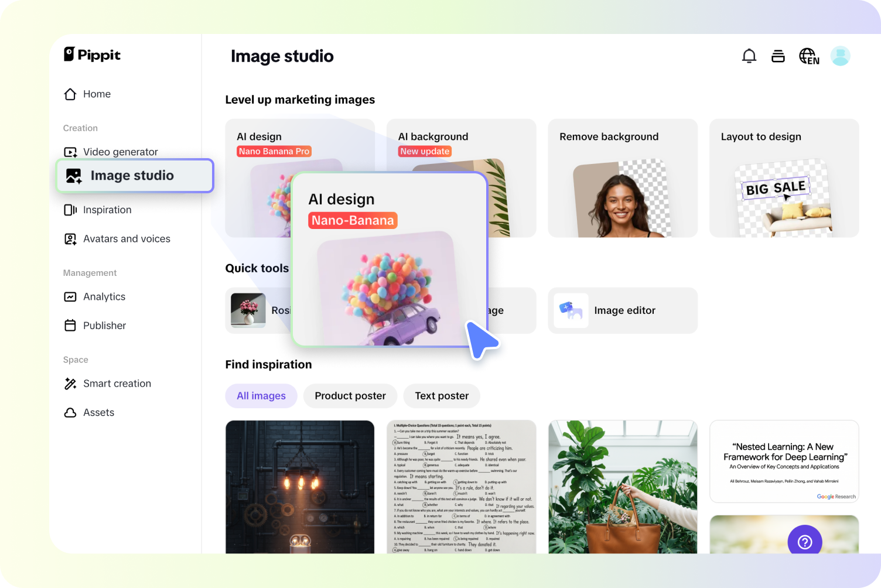Open the Nested Learning text poster
The image size is (881, 588).
coord(784,461)
